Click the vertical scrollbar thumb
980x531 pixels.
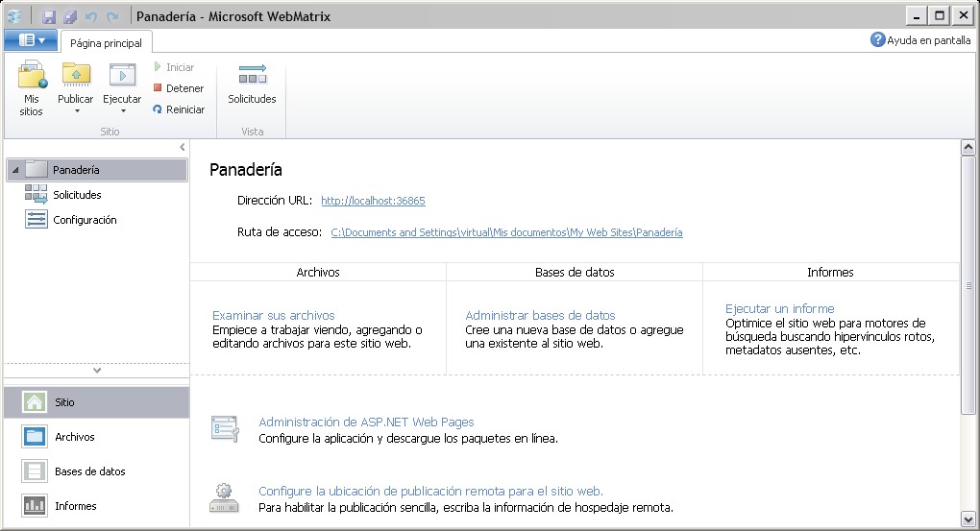click(968, 285)
